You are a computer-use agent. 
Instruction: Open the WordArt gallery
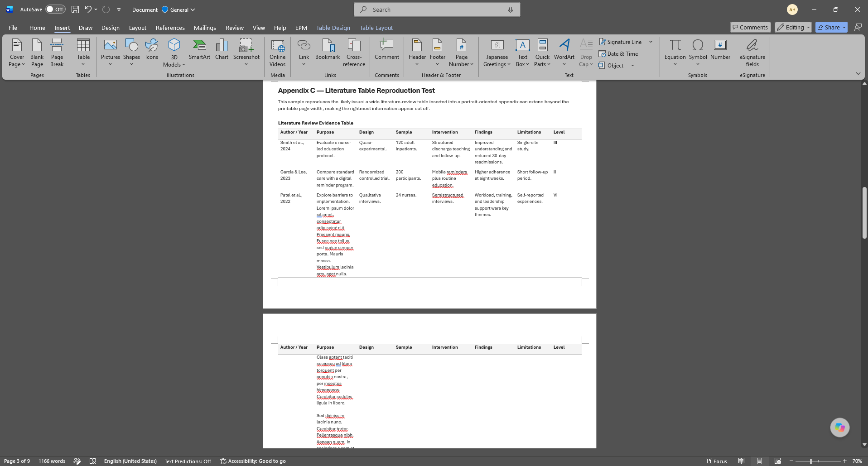[564, 53]
